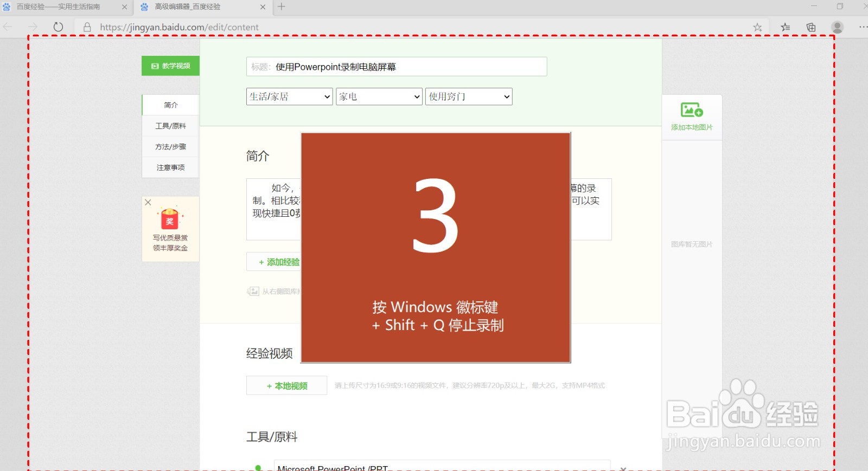
Task: Expand the 家电 subcategory dropdown
Action: (379, 96)
